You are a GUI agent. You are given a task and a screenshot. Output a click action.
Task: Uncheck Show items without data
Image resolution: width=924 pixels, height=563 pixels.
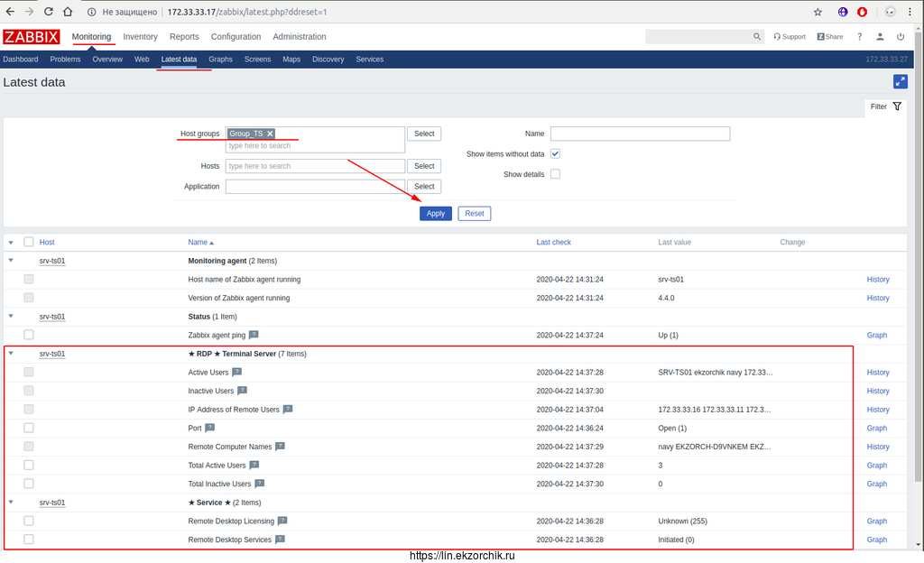coord(556,154)
